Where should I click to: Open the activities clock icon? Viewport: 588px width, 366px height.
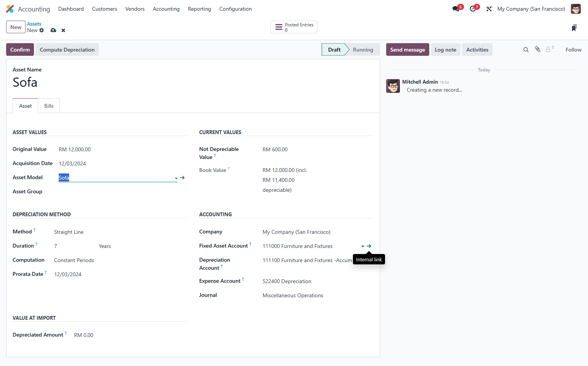473,9
